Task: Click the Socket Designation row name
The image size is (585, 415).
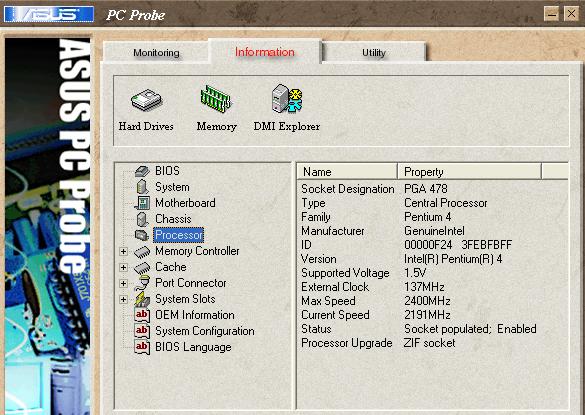Action: pyautogui.click(x=348, y=189)
